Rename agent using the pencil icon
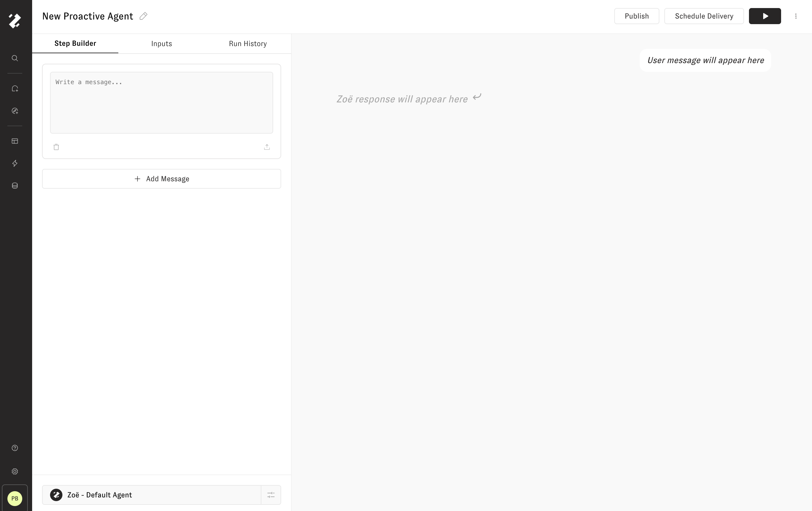The image size is (812, 511). [x=143, y=16]
